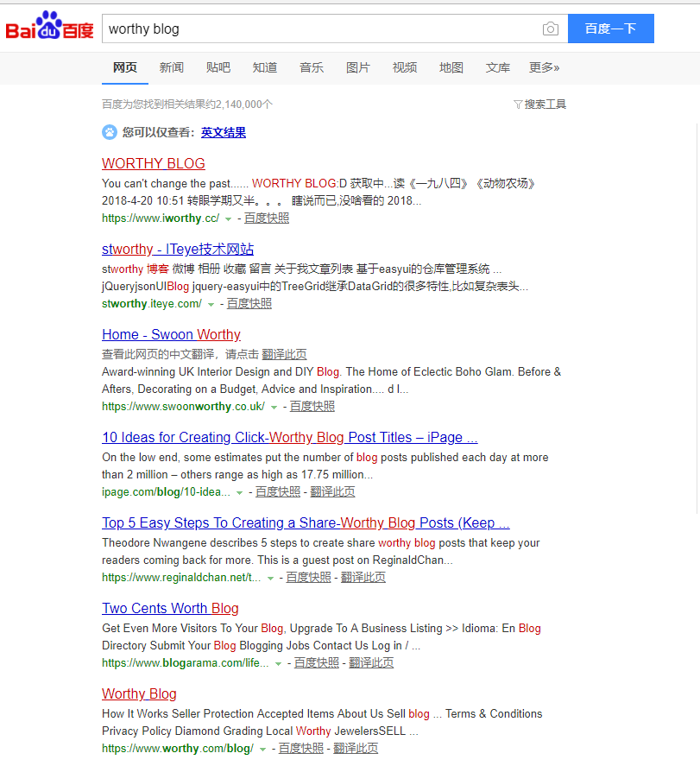Image resolution: width=700 pixels, height=766 pixels.
Task: Click the paw icon beside 您可以仅查看
Action: click(x=110, y=132)
